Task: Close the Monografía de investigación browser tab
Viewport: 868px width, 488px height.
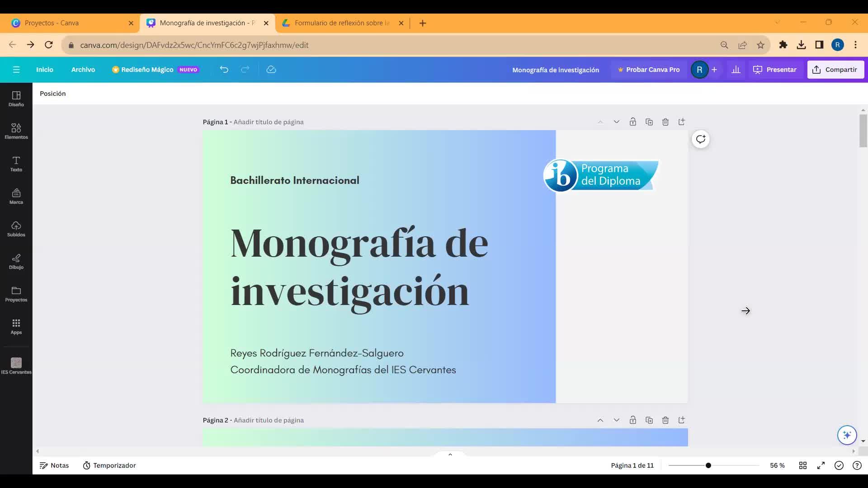Action: [266, 23]
